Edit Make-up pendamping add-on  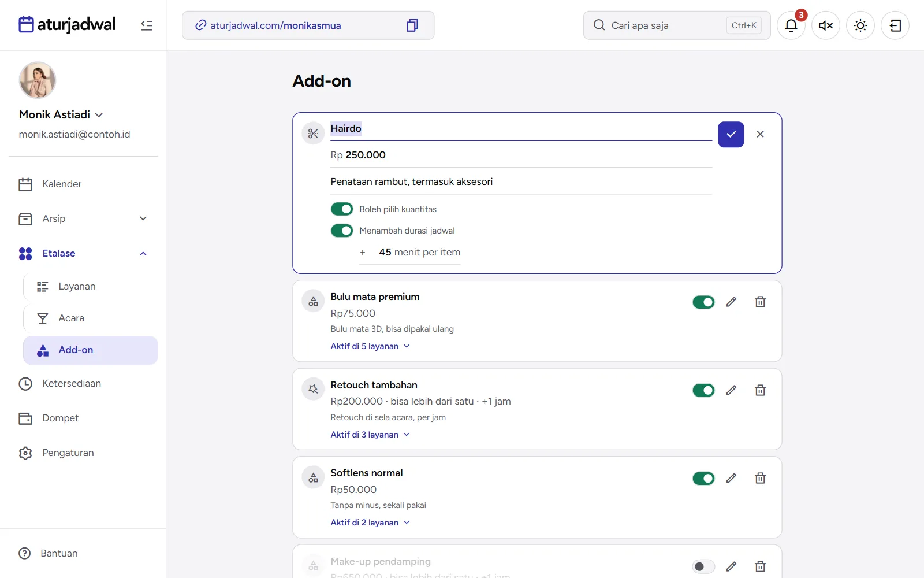tap(731, 566)
